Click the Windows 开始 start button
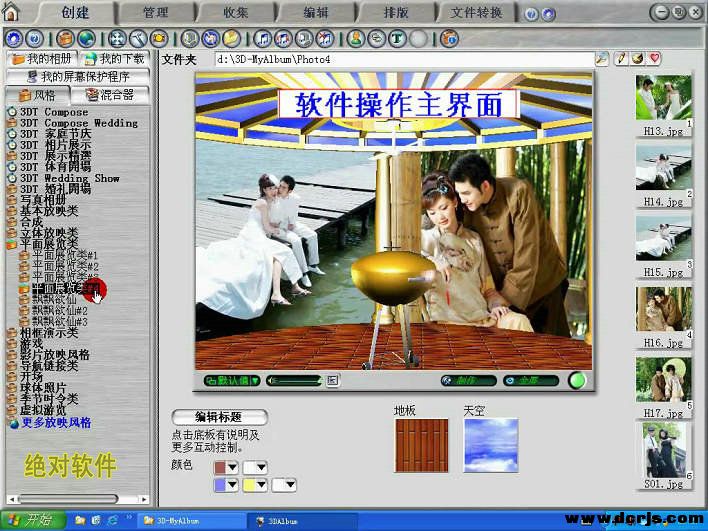Viewport: 708px width, 531px height. point(33,520)
